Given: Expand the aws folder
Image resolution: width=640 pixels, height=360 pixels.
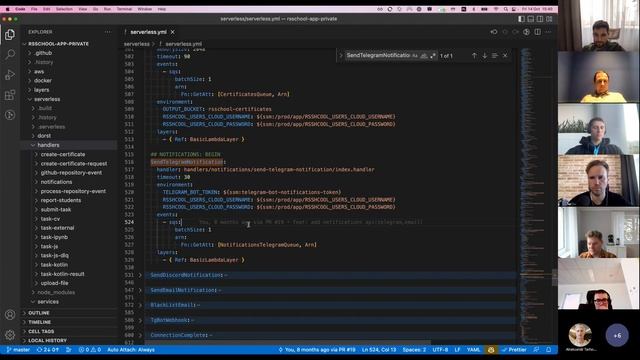Looking at the screenshot, I should 39,71.
